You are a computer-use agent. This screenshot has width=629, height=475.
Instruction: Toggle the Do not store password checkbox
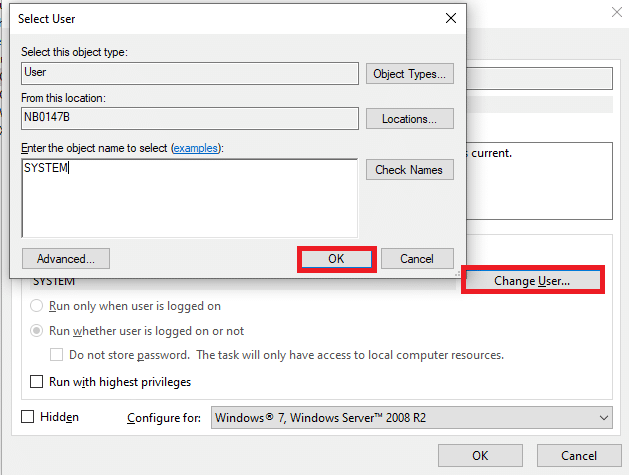[57, 355]
